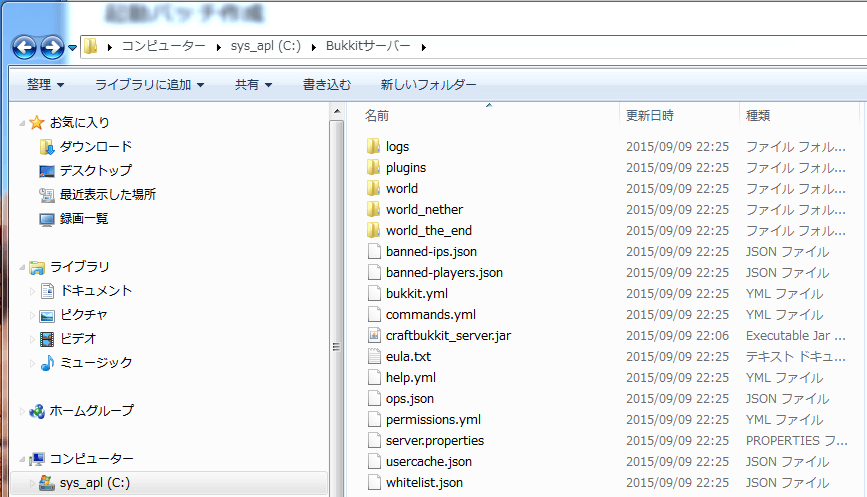Select the logs folder icon
This screenshot has height=497, width=867.
point(374,146)
